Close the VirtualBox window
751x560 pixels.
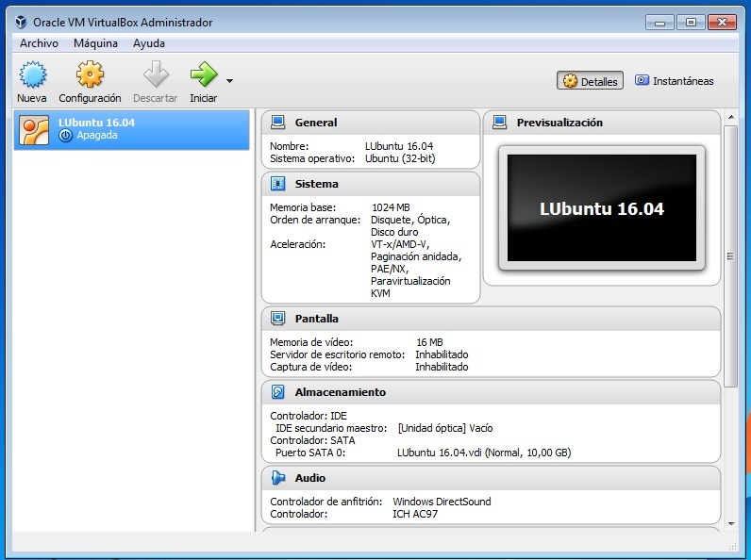pos(722,22)
